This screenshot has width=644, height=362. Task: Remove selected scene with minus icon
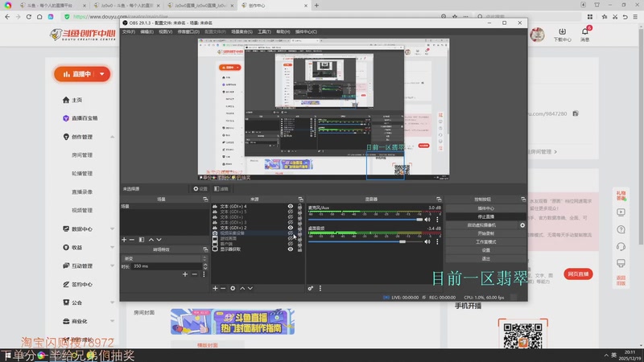coord(132,240)
